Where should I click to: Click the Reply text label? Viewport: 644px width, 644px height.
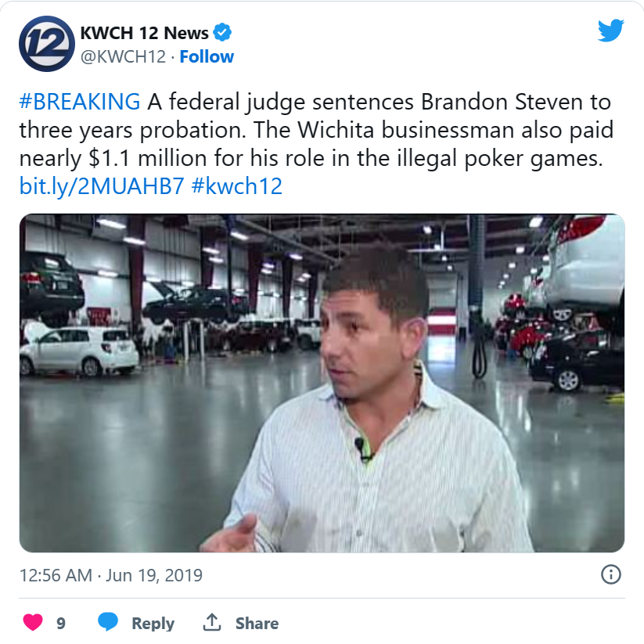point(153,623)
